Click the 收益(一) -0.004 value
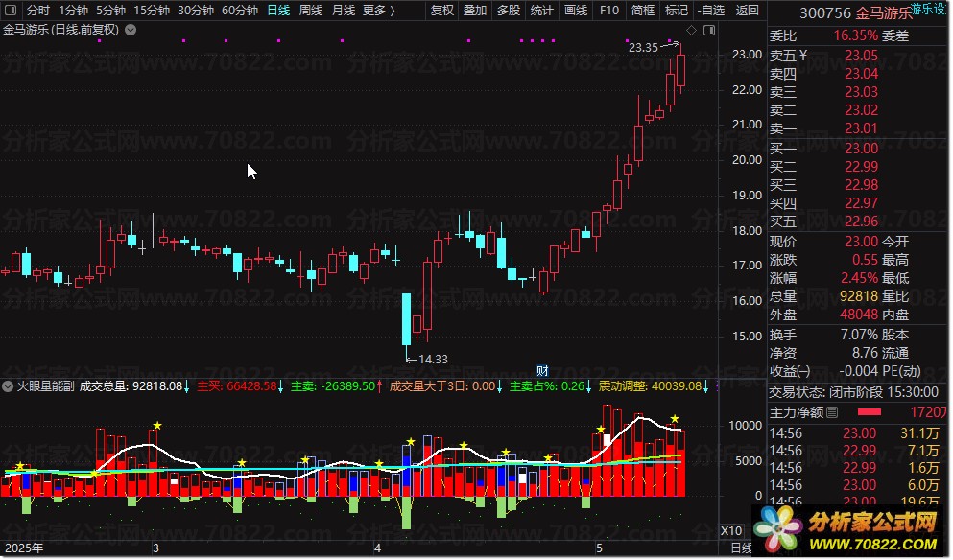 [x=859, y=371]
